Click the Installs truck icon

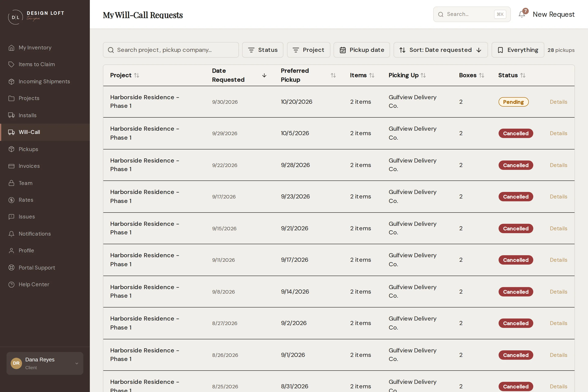point(11,115)
